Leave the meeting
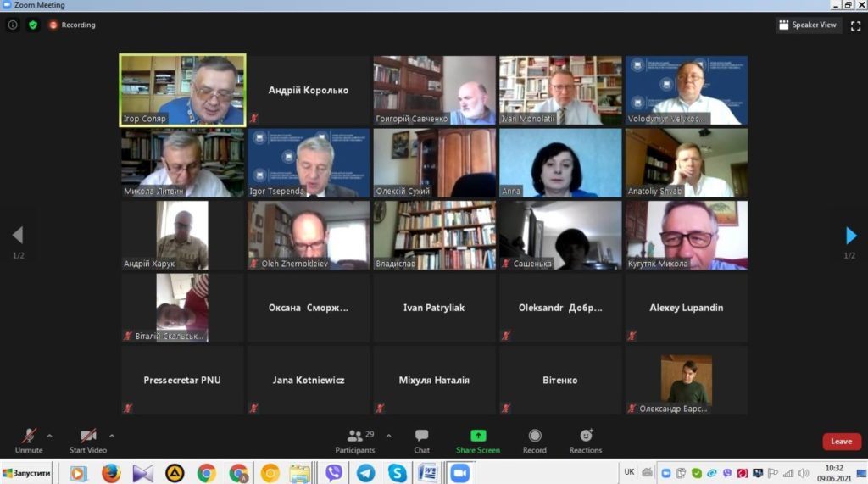 841,442
